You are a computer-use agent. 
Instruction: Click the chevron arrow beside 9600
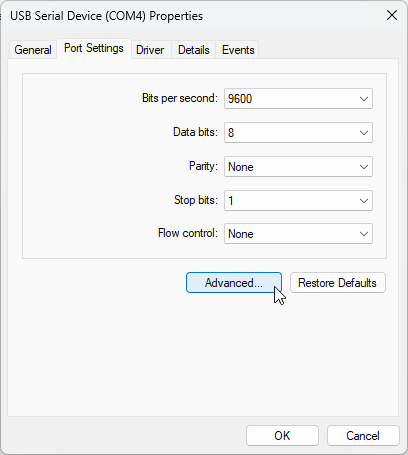click(x=364, y=99)
